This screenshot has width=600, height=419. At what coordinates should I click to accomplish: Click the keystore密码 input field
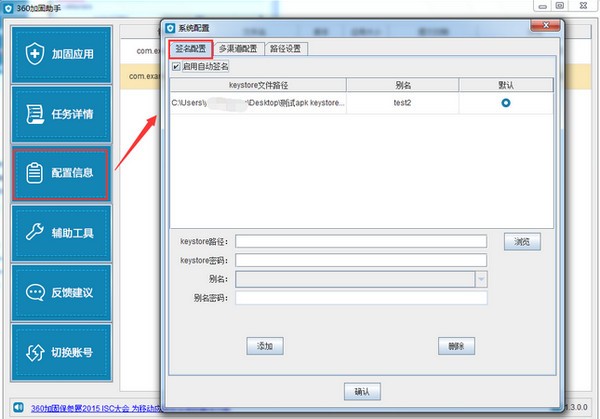coord(360,260)
